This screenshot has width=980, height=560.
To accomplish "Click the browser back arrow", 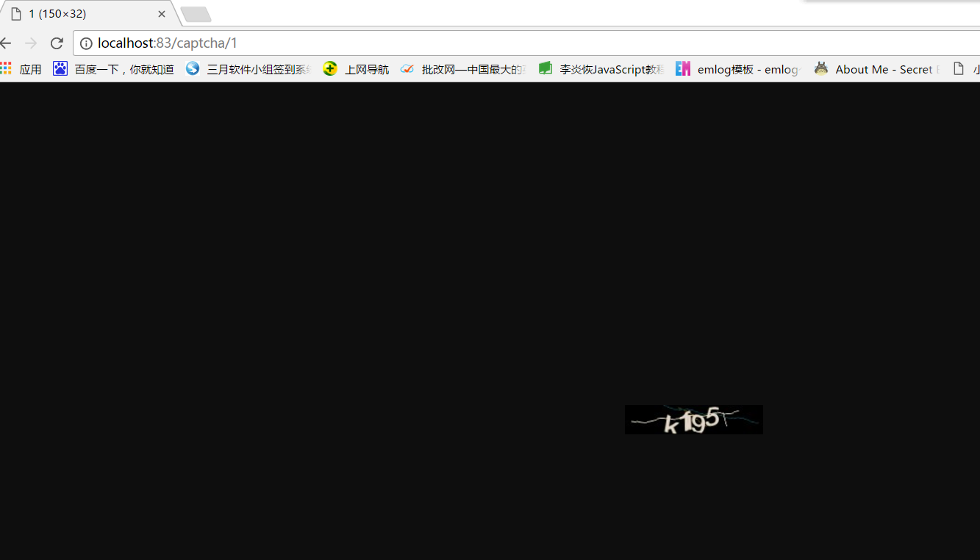I will (x=6, y=43).
